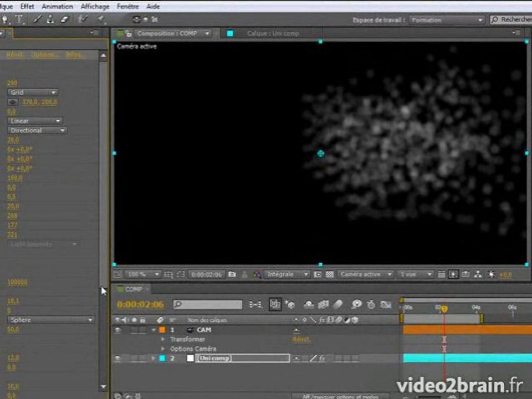
Task: Open the Fenêtre menu
Action: pyautogui.click(x=127, y=6)
